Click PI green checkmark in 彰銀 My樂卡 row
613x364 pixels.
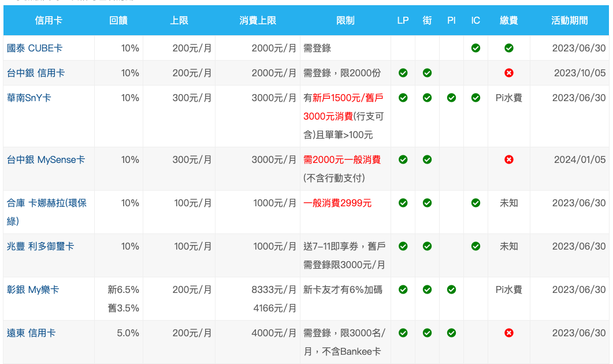coord(452,289)
